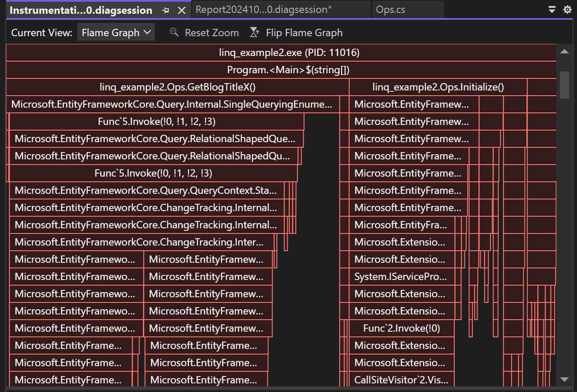Click the scrollbar down arrow
Image resolution: width=577 pixels, height=392 pixels.
[565, 380]
